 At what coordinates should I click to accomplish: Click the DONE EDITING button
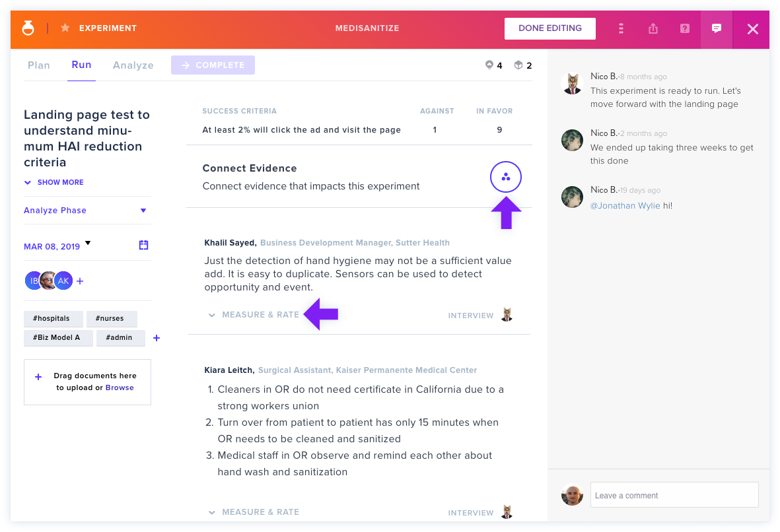[x=550, y=28]
